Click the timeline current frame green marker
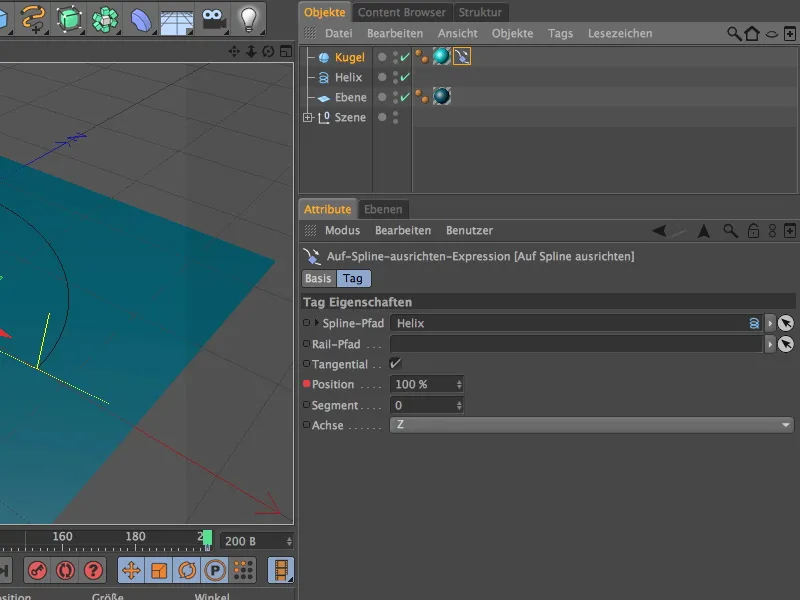800x600 pixels. click(x=207, y=538)
